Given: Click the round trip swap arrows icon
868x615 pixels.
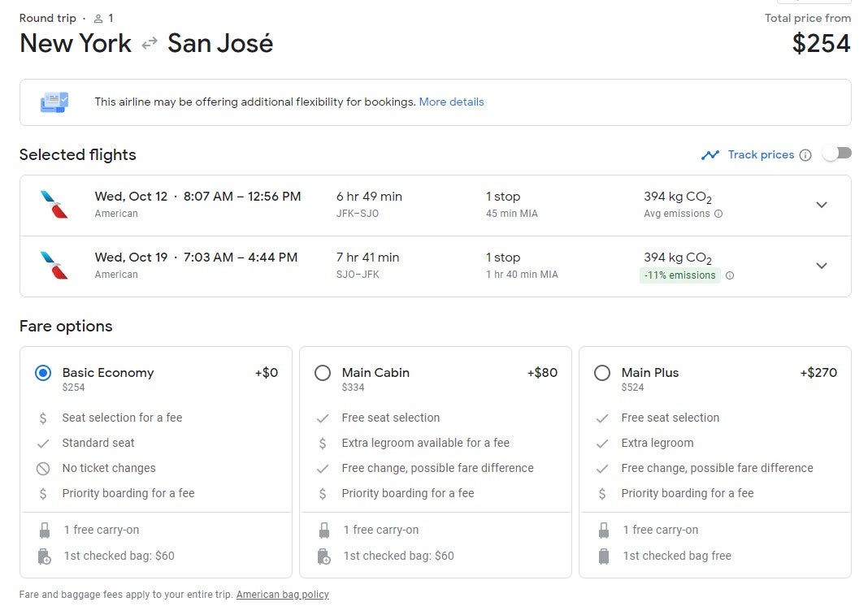Looking at the screenshot, I should (x=150, y=43).
